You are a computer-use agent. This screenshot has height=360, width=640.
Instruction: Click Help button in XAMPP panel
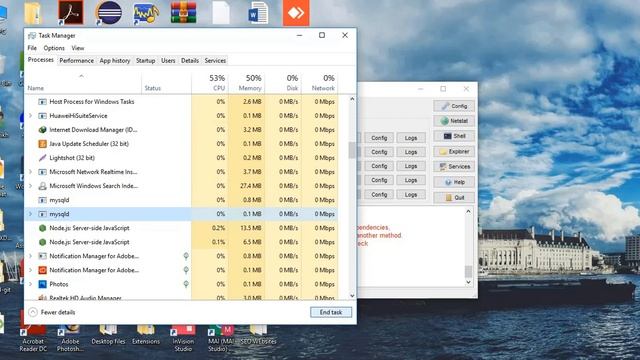pyautogui.click(x=454, y=182)
